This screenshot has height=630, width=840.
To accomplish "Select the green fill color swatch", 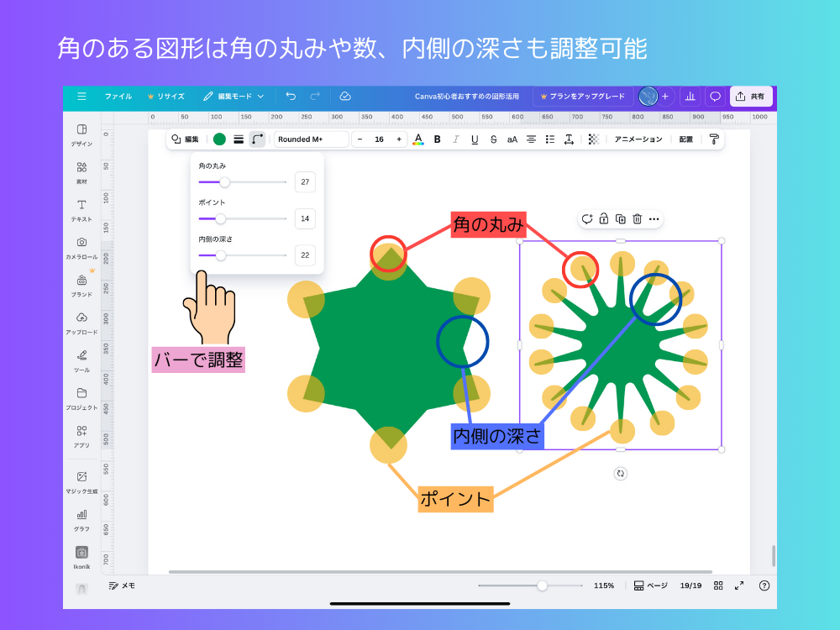I will coord(219,139).
